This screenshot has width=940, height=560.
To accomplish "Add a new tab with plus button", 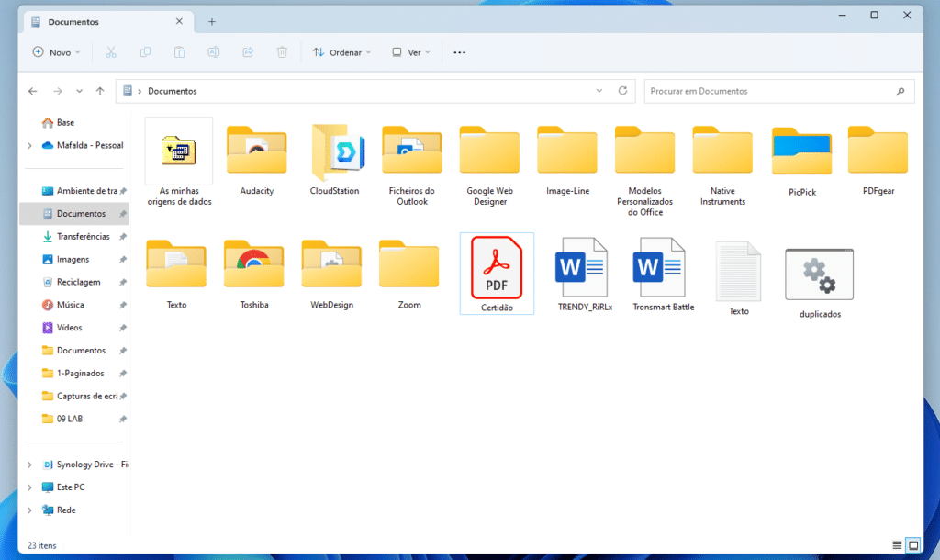I will pyautogui.click(x=211, y=21).
